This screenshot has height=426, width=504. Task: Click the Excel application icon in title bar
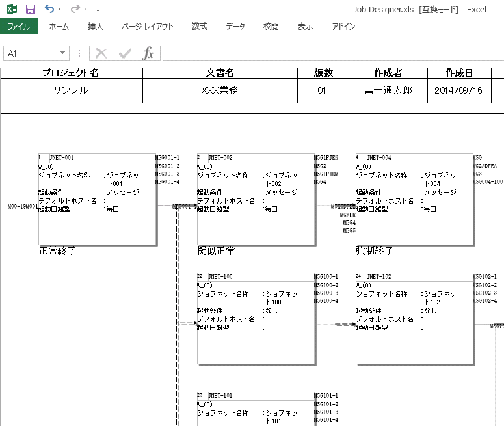point(11,9)
